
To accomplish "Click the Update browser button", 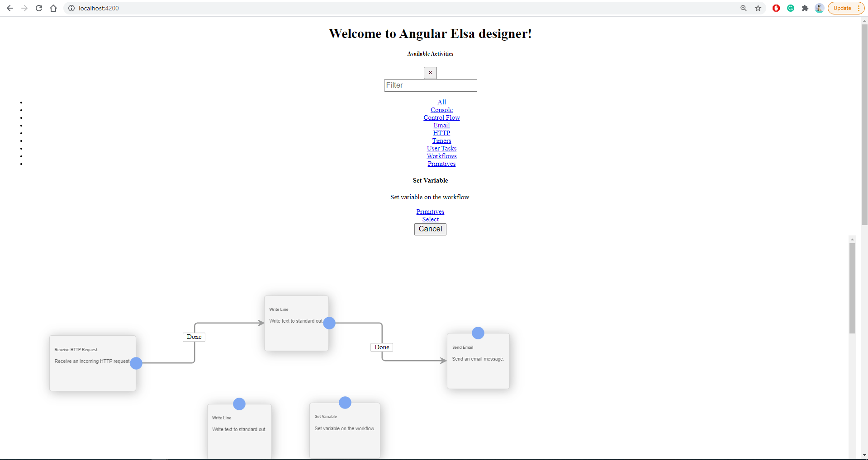I will pos(842,8).
